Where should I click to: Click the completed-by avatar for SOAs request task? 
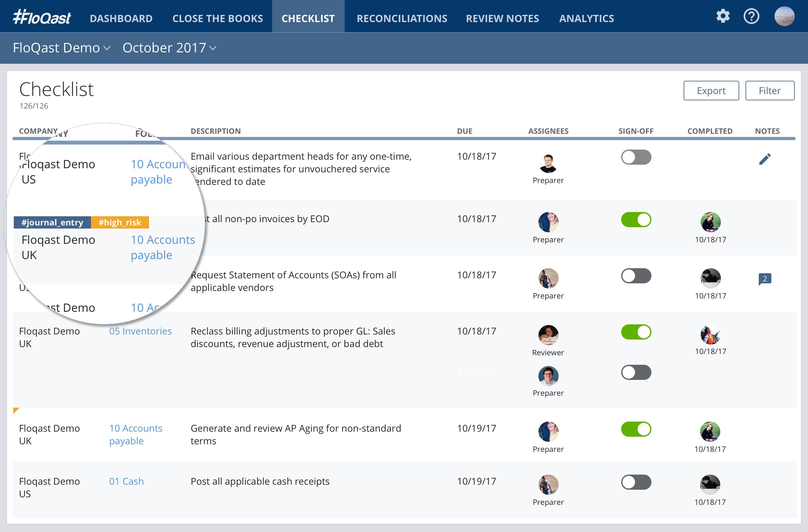coord(710,278)
